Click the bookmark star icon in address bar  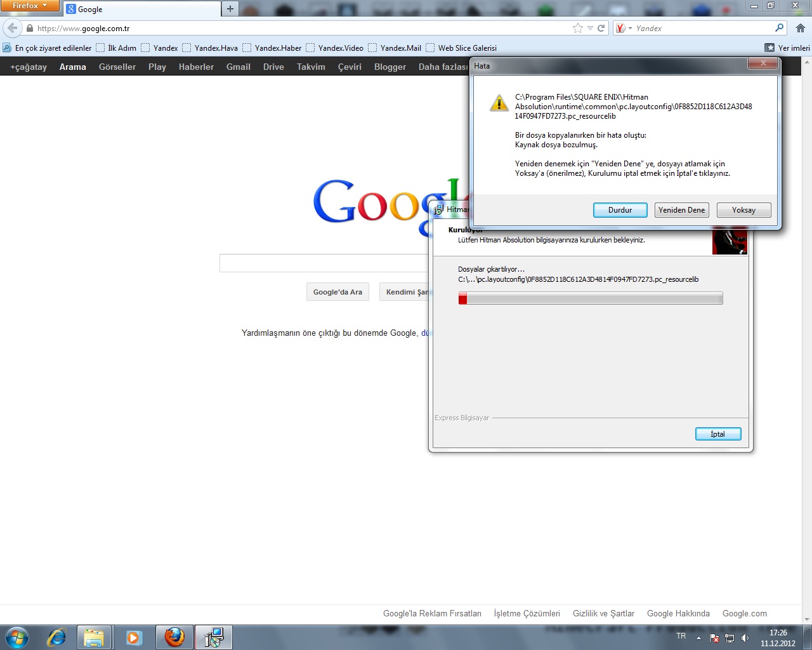pyautogui.click(x=577, y=28)
